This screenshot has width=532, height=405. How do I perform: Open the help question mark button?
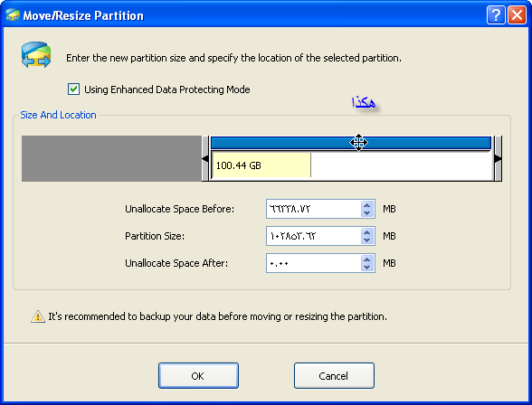point(496,15)
